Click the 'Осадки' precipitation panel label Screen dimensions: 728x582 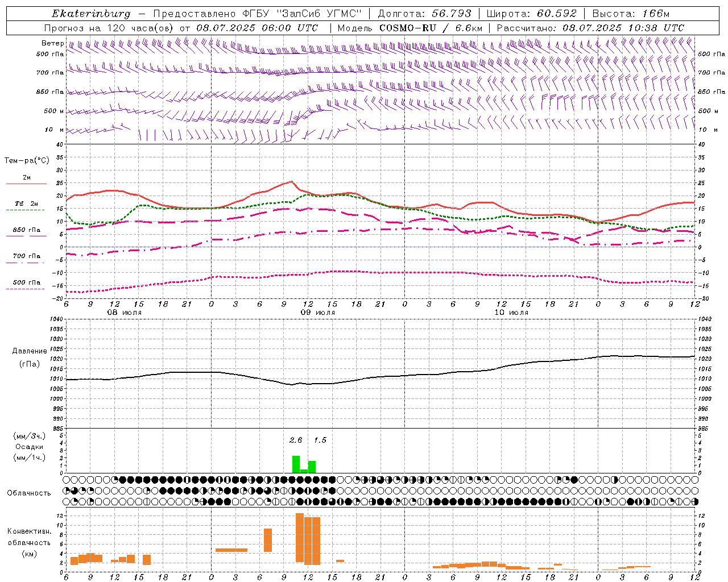[x=29, y=447]
